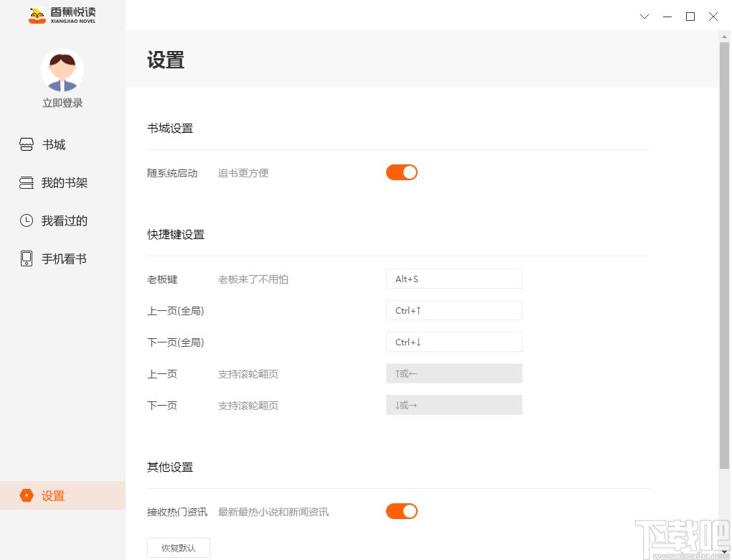Screen dimensions: 732x560
Task: Click the 书城设置 section heading
Action: point(170,129)
